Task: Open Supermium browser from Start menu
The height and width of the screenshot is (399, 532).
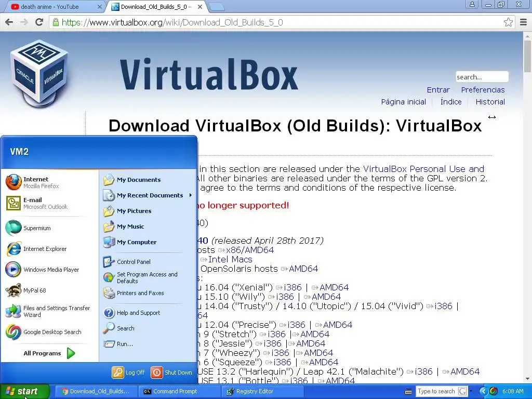Action: click(29, 228)
